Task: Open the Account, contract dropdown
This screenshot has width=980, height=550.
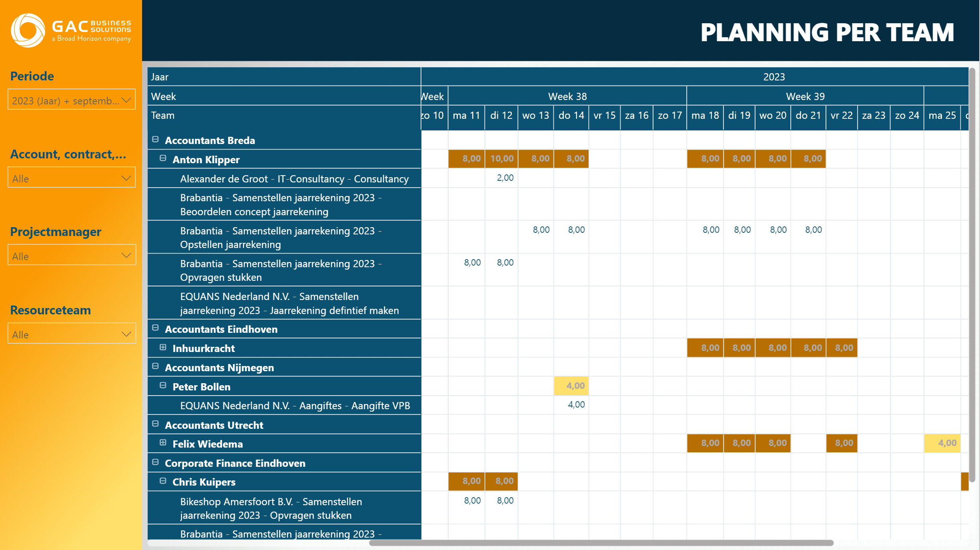Action: [x=72, y=178]
